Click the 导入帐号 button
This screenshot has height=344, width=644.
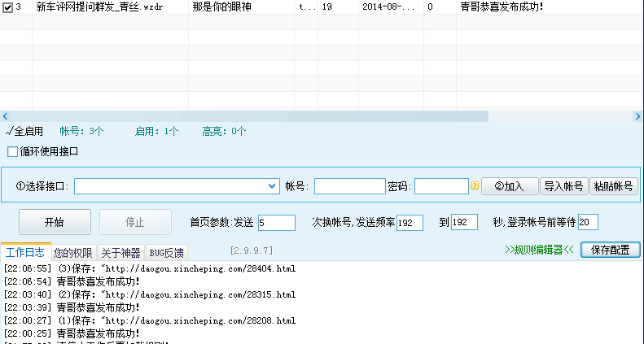(563, 186)
